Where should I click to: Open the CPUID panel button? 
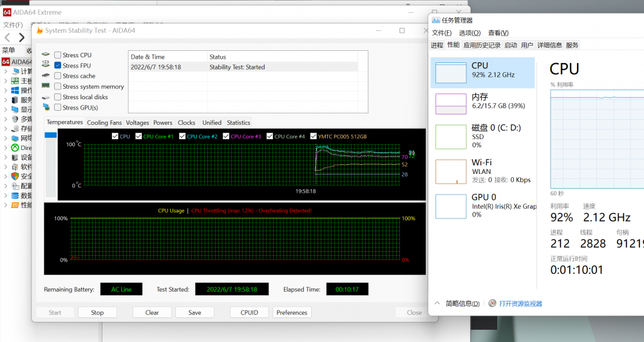[249, 312]
